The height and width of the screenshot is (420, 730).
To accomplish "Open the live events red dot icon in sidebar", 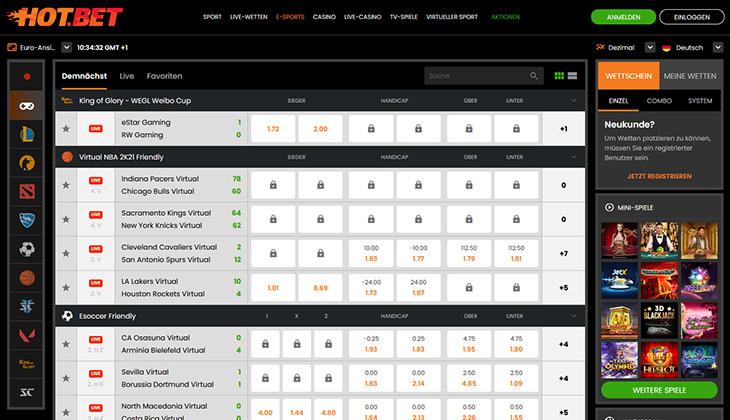I will click(x=27, y=76).
